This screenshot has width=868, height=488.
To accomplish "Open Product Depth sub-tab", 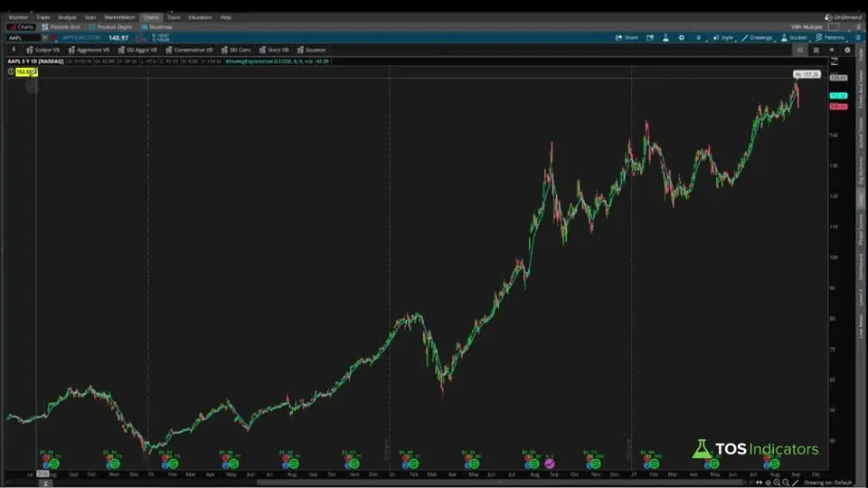I will click(110, 26).
